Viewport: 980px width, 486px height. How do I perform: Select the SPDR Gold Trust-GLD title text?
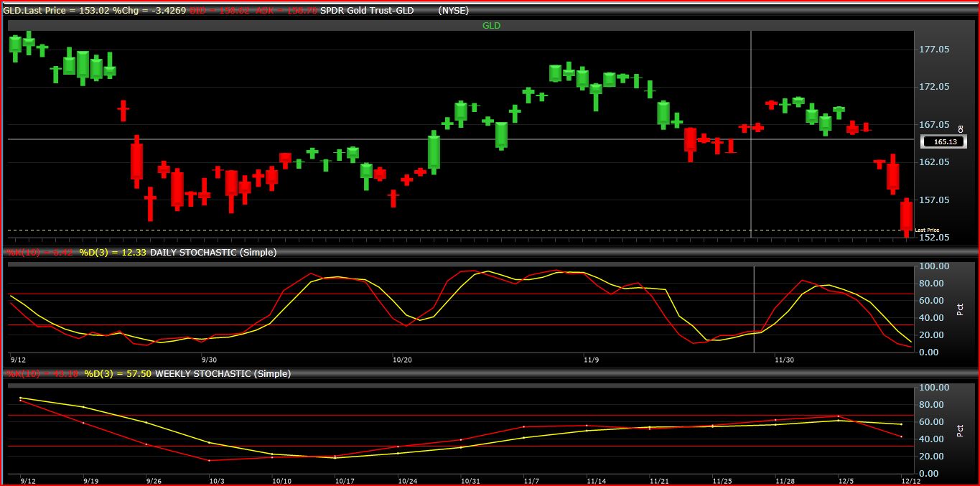coord(367,11)
